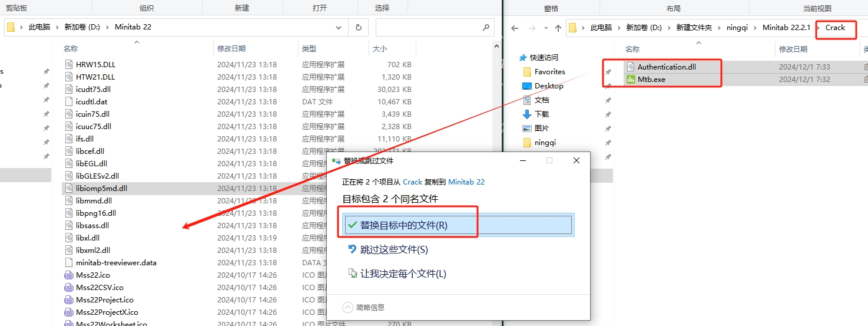868x326 pixels.
Task: Click the replace-or-skip dialog title icon
Action: 336,160
